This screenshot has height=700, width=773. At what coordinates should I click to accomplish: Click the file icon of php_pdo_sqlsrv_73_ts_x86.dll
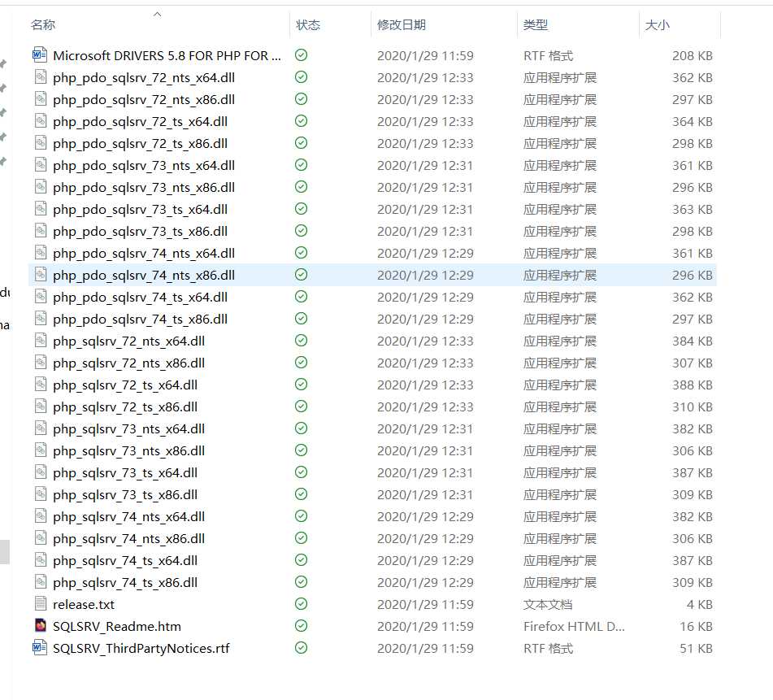41,231
